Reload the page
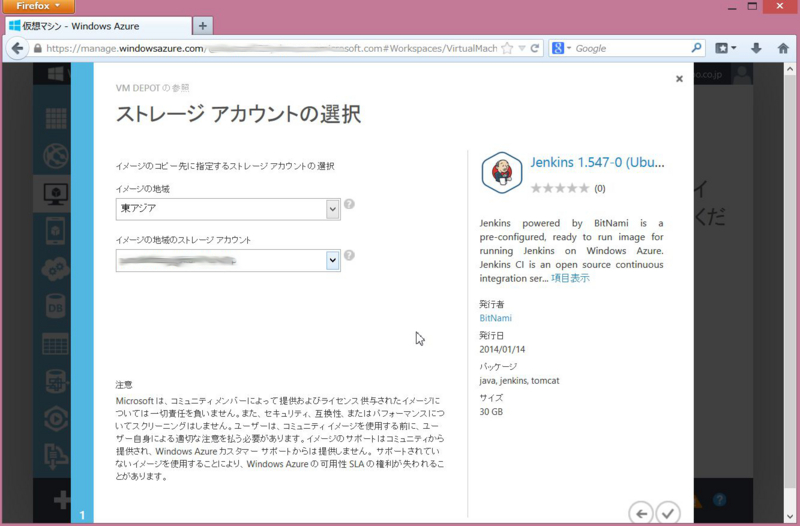Screen dimensions: 800x526 535,48
